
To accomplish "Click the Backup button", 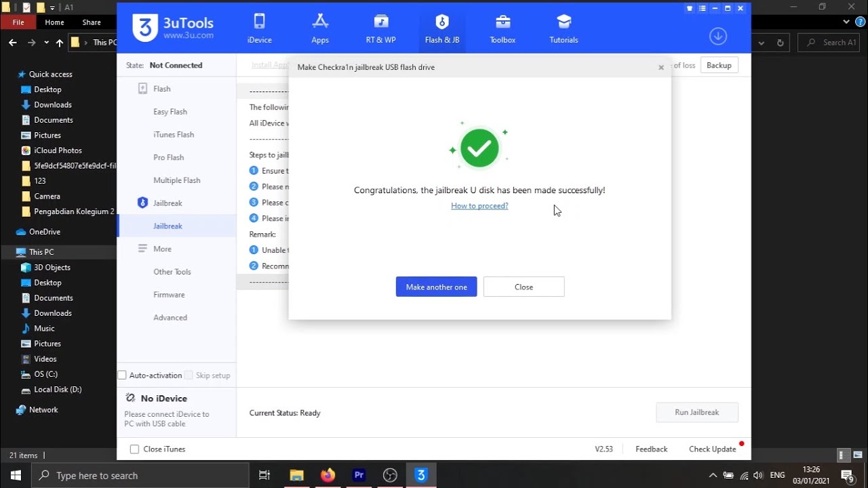I will point(719,65).
